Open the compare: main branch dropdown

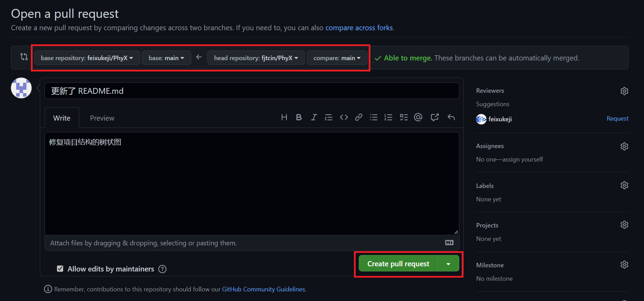[337, 58]
